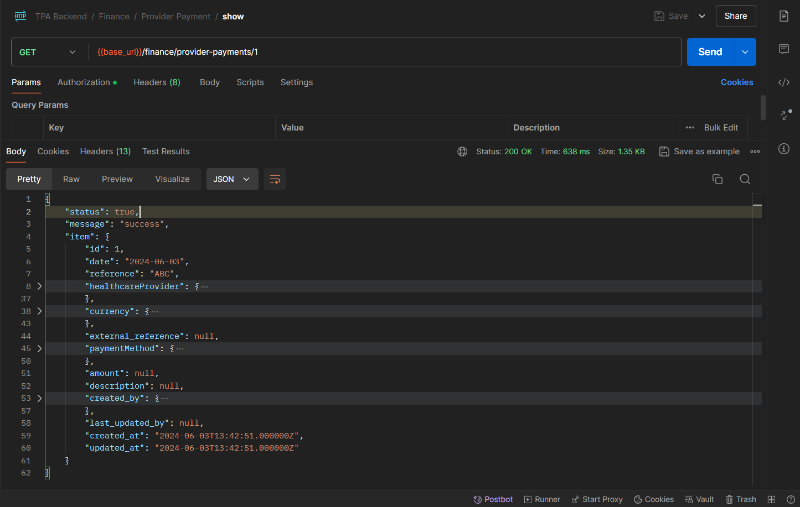Open the comments icon in right sidebar
This screenshot has height=507, width=800.
click(x=784, y=49)
